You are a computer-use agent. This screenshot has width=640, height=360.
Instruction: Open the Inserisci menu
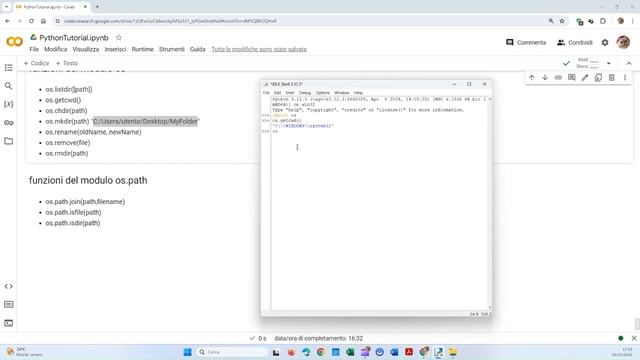click(115, 49)
